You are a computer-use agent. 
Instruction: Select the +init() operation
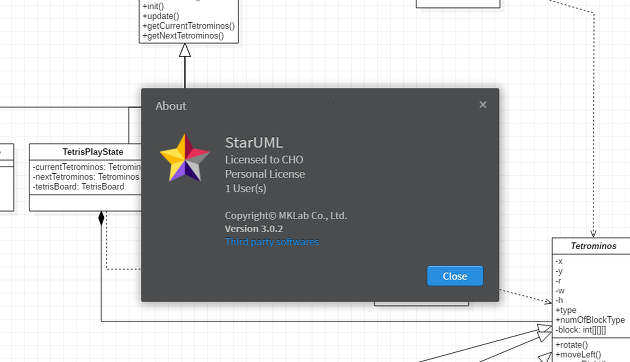coord(153,6)
